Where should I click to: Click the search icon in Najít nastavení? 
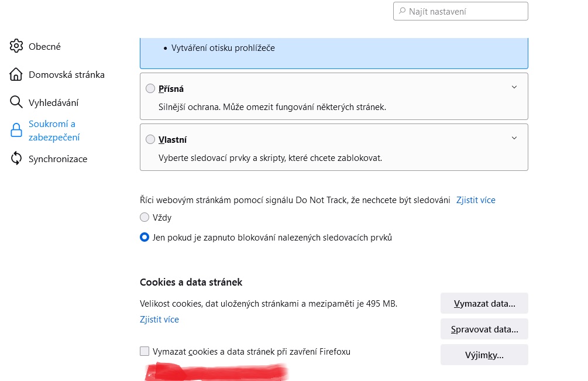[402, 11]
